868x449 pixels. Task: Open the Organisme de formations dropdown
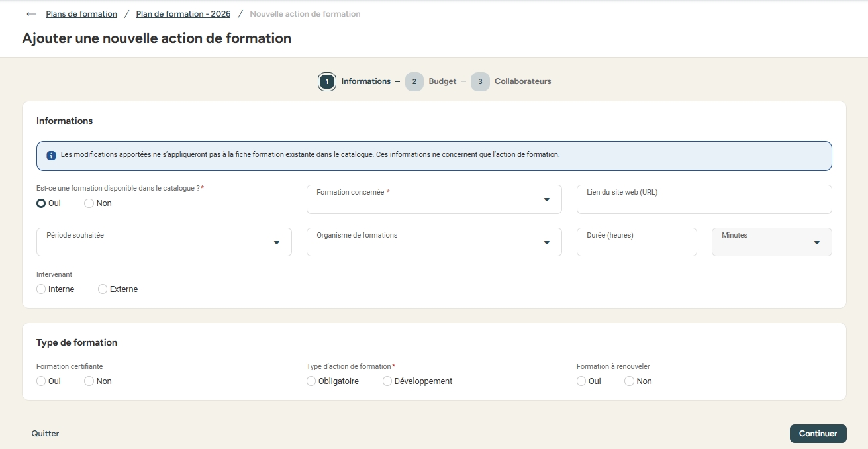point(434,242)
